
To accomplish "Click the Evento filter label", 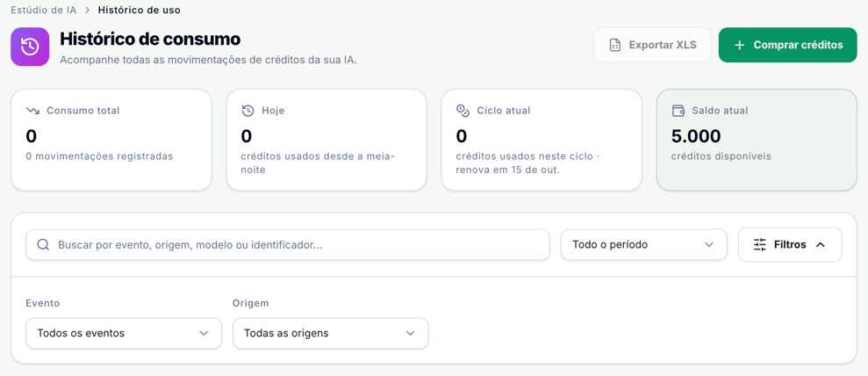I will coord(43,303).
